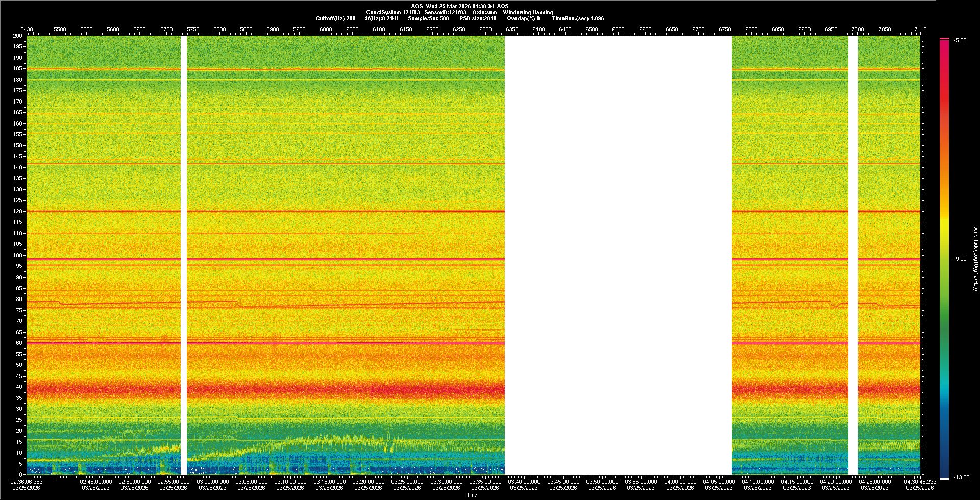Viewport: 980px width, 500px height.
Task: Click the Time axis title at the bottom
Action: tap(472, 495)
